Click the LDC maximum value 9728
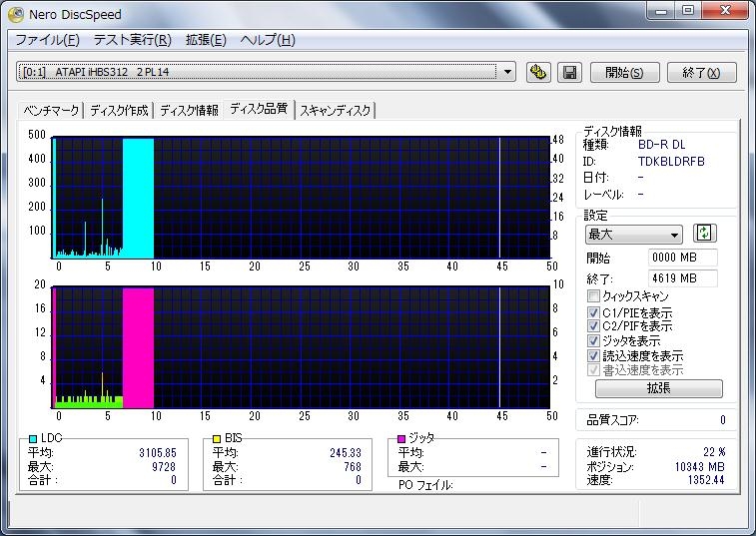 164,466
